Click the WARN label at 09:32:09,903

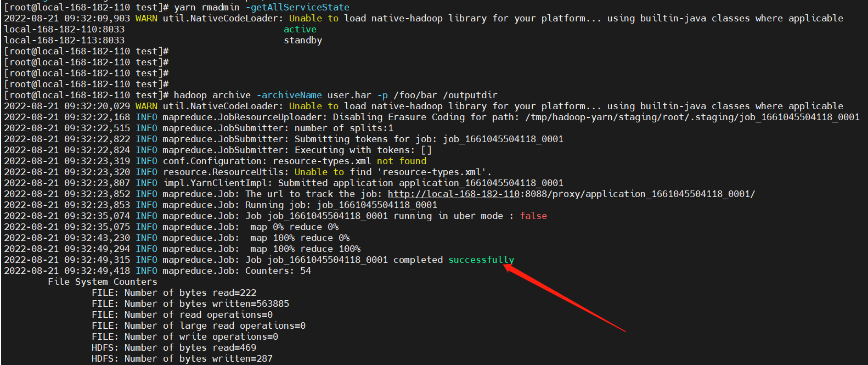pos(146,18)
